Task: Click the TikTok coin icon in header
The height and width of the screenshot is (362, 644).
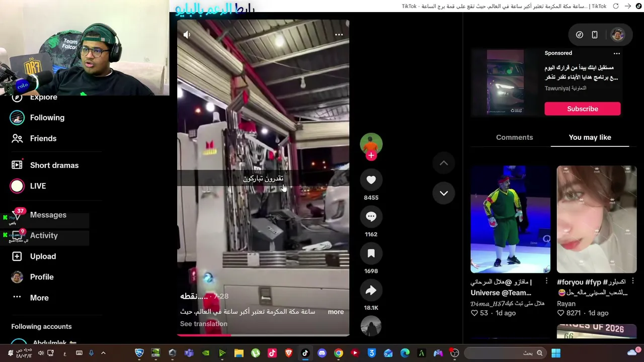Action: click(580, 35)
